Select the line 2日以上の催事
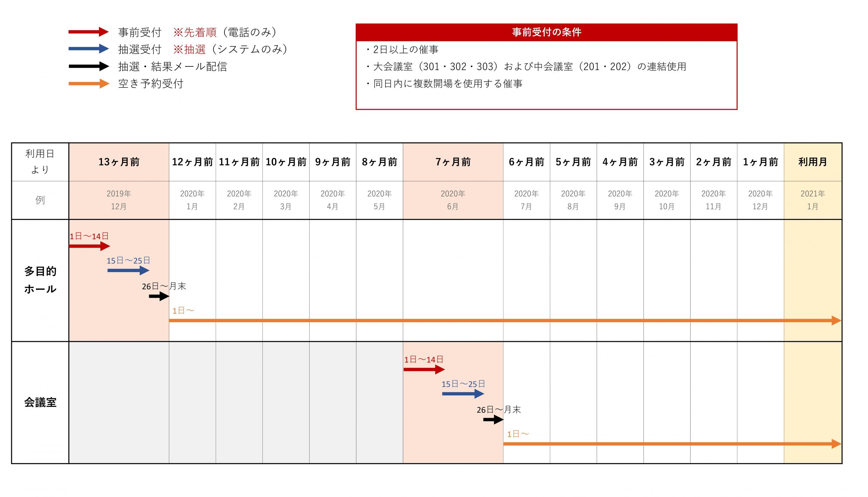Viewport: 868px width, 497px height. pos(406,50)
